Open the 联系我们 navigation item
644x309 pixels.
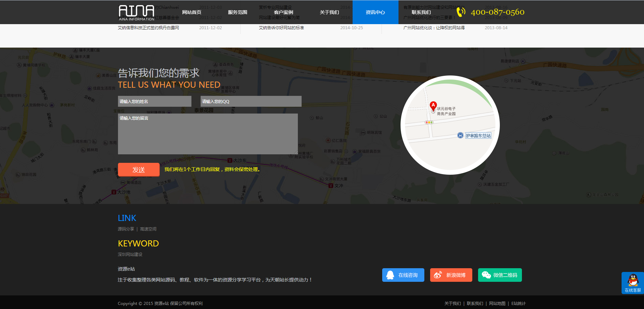(x=421, y=12)
